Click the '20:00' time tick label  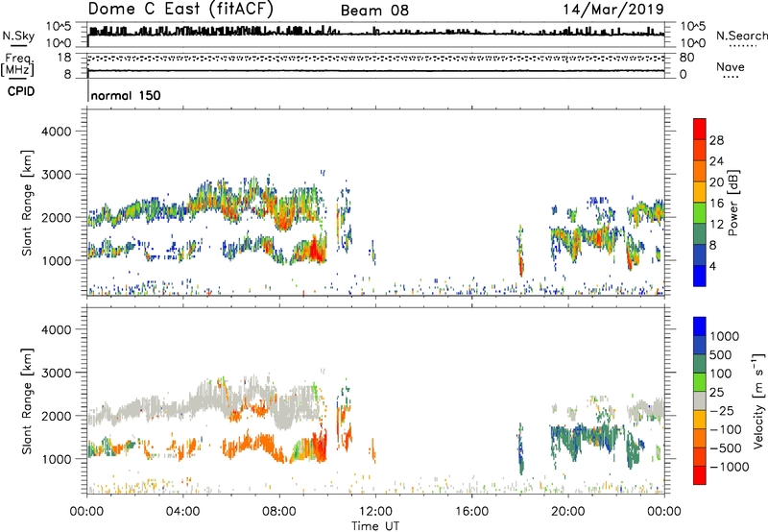point(568,512)
